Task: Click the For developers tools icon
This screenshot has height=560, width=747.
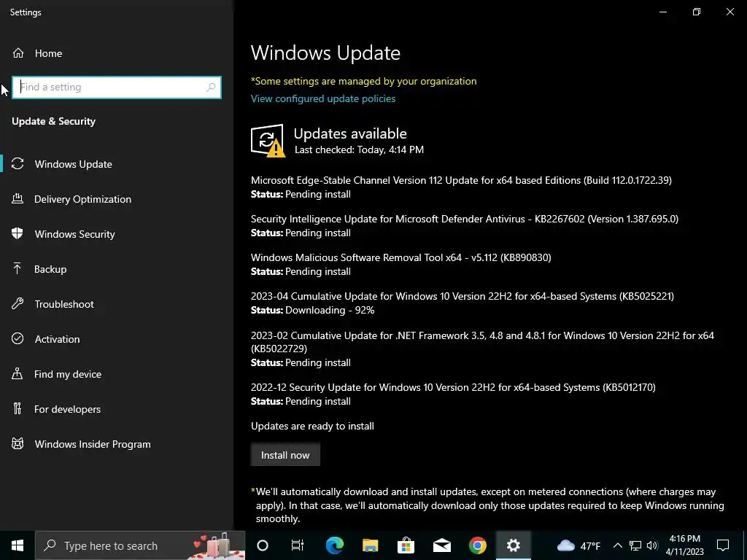Action: 18,409
